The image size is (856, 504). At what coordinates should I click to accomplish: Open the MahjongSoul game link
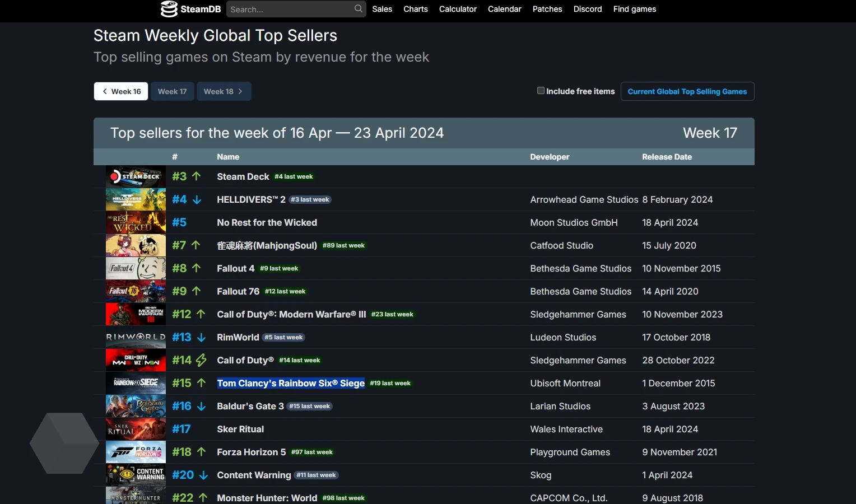[267, 245]
